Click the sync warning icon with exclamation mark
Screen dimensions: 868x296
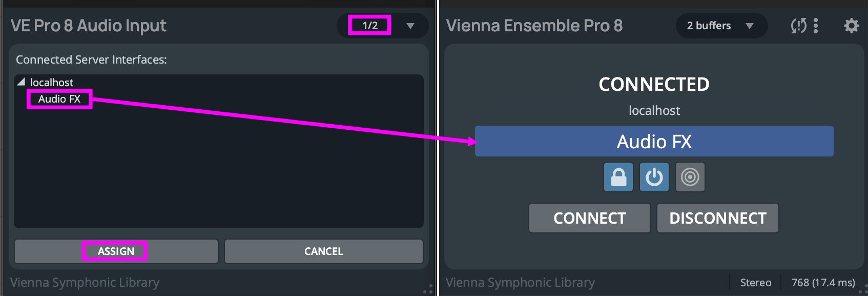798,26
